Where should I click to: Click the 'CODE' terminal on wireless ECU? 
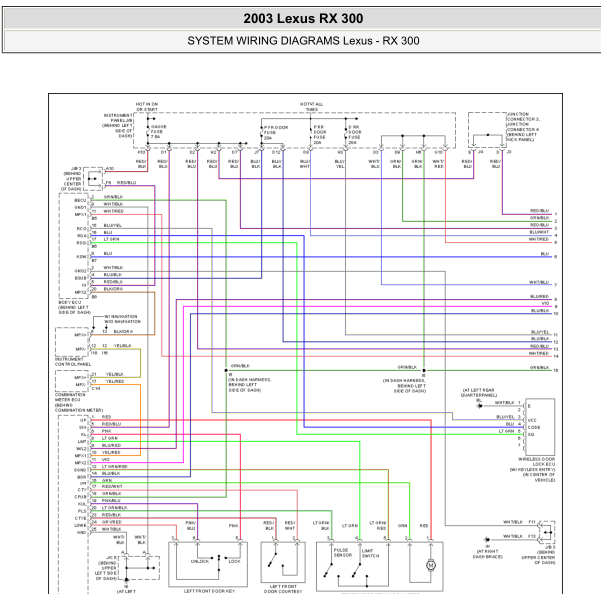point(534,427)
